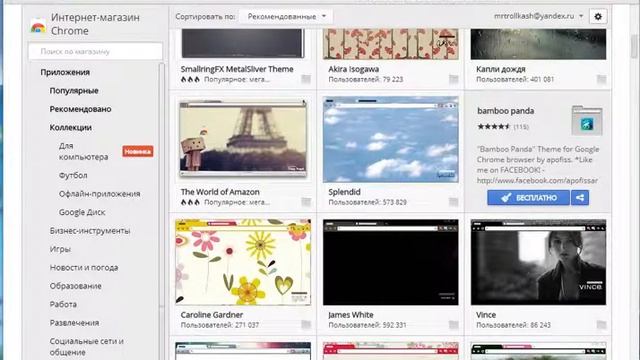Click the Капли дождя theme name
Screen dimensions: 640x360
coord(500,69)
